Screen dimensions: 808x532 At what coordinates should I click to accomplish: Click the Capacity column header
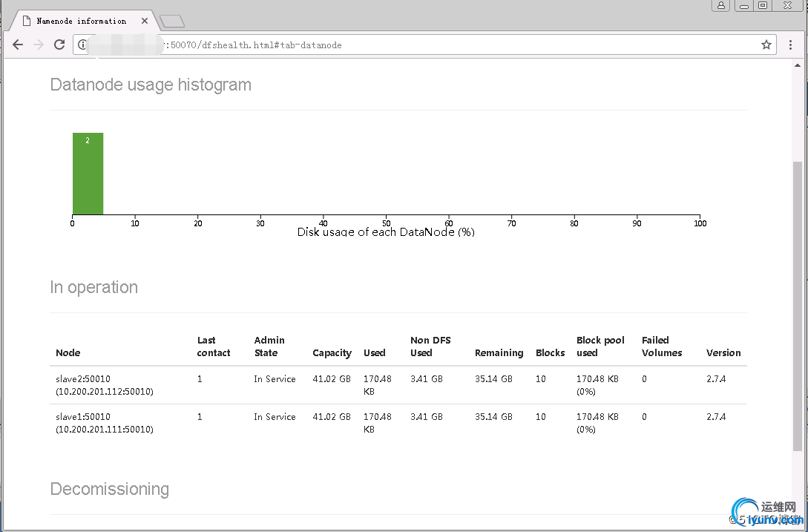(332, 352)
